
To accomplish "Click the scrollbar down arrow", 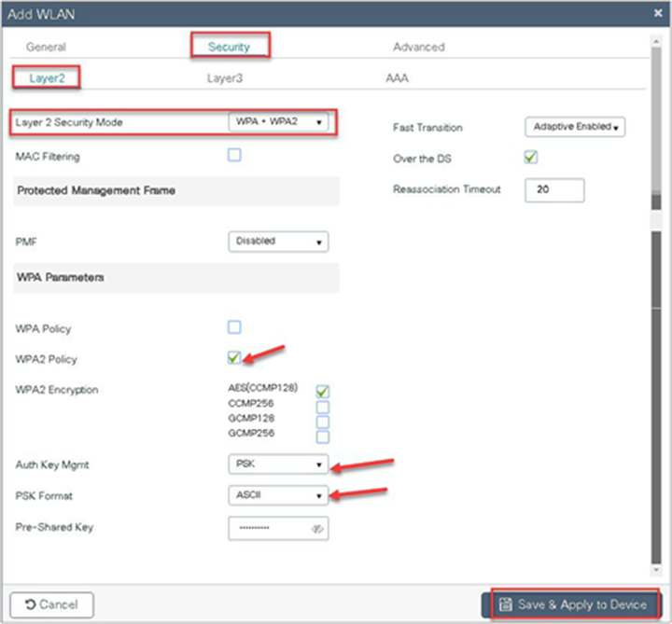I will point(656,570).
